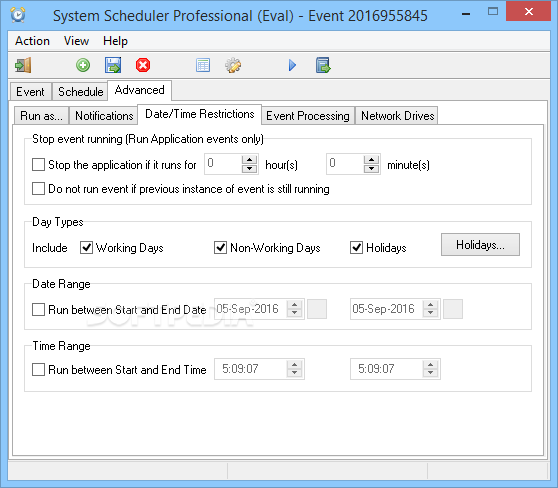This screenshot has height=488, width=558.
Task: Open the Event Processing sub-tab
Action: (308, 116)
